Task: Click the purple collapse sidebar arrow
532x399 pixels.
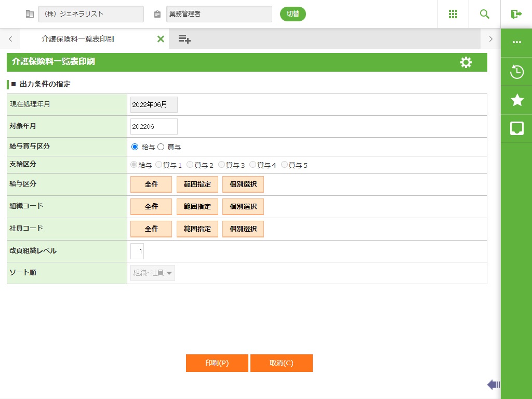Action: (x=493, y=384)
